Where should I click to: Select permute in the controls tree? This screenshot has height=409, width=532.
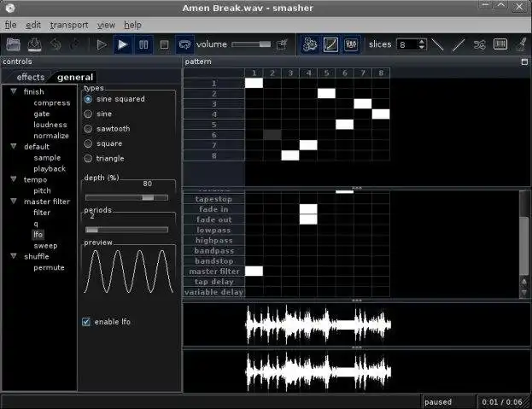click(49, 267)
